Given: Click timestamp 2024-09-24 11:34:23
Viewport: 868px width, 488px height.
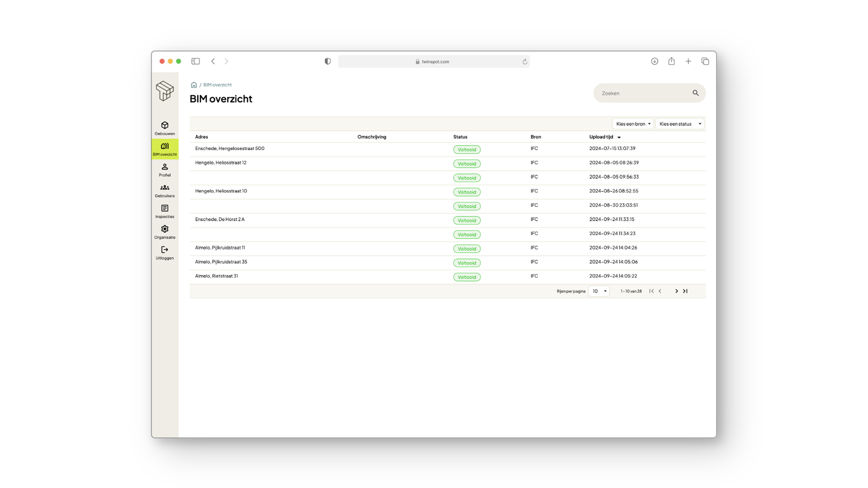Looking at the screenshot, I should tap(612, 233).
